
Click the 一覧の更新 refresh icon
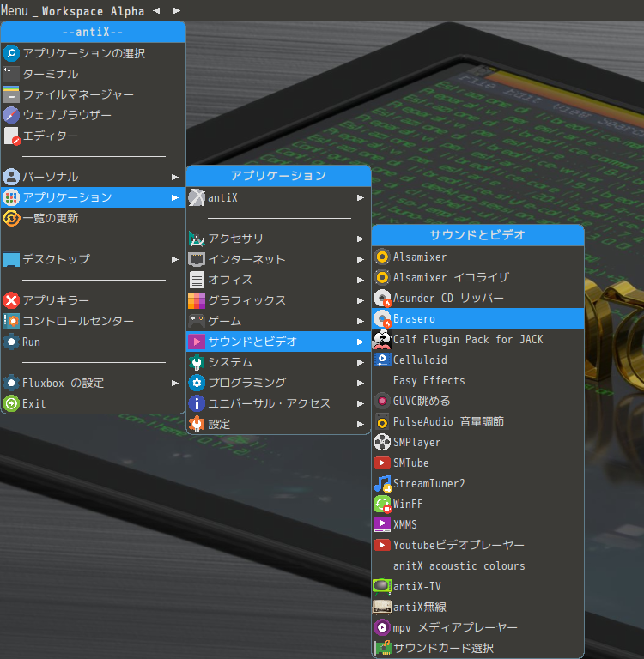point(11,218)
